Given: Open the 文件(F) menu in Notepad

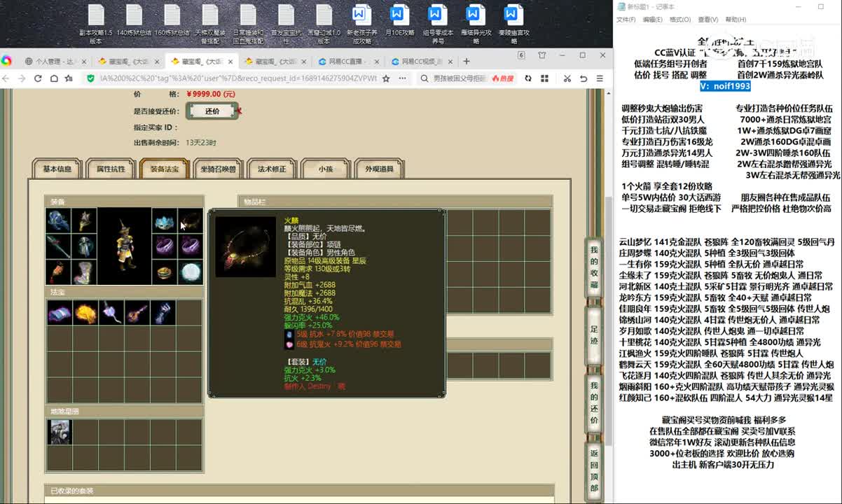Looking at the screenshot, I should coord(626,20).
